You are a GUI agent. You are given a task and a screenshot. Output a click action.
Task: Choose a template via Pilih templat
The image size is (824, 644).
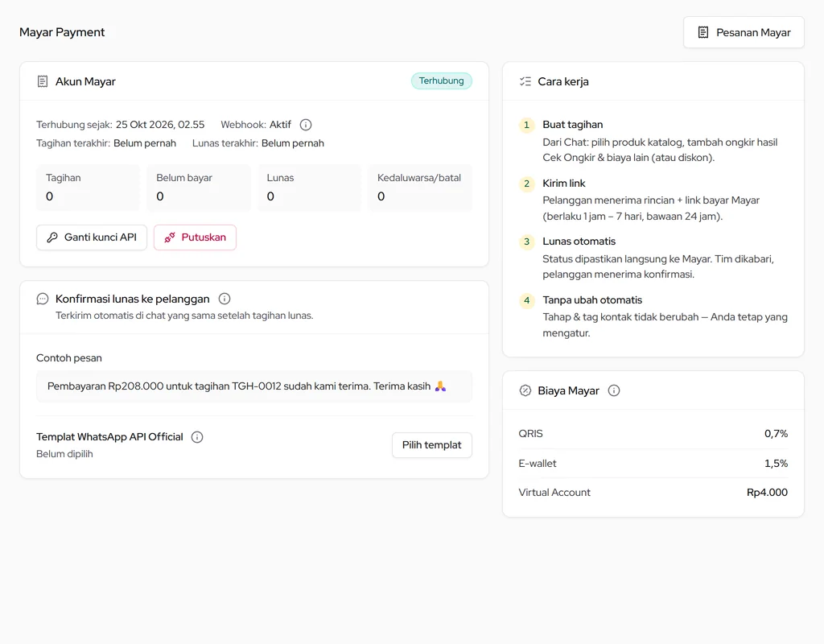point(432,444)
